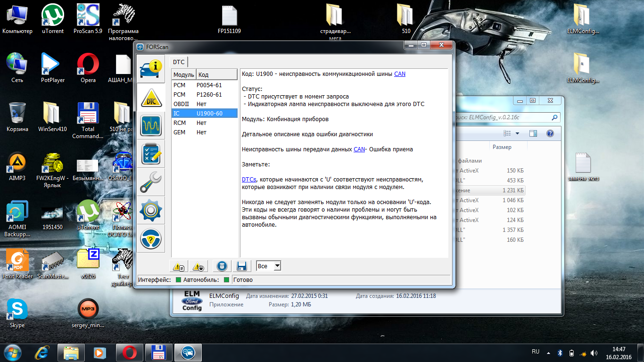
Task: Open the settings gear section in FORScan
Action: [x=150, y=210]
